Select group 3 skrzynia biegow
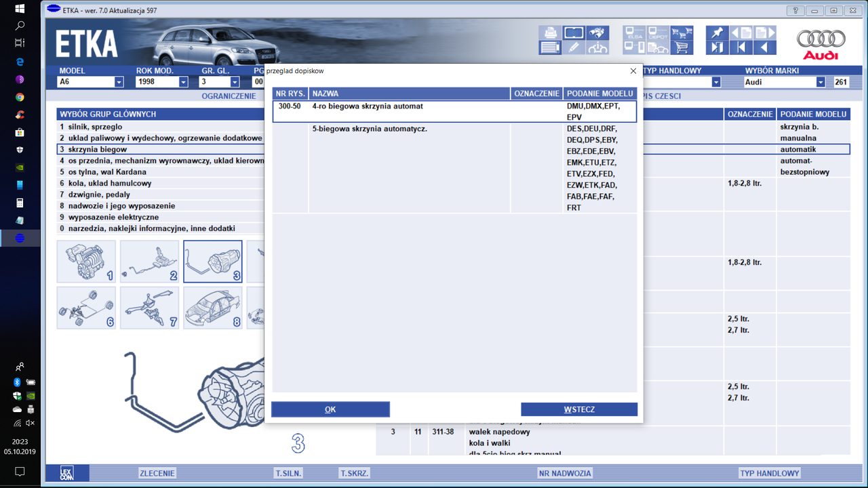The width and height of the screenshot is (868, 488). [x=161, y=149]
